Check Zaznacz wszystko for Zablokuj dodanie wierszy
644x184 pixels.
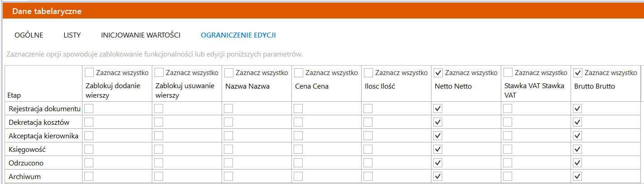[x=89, y=72]
